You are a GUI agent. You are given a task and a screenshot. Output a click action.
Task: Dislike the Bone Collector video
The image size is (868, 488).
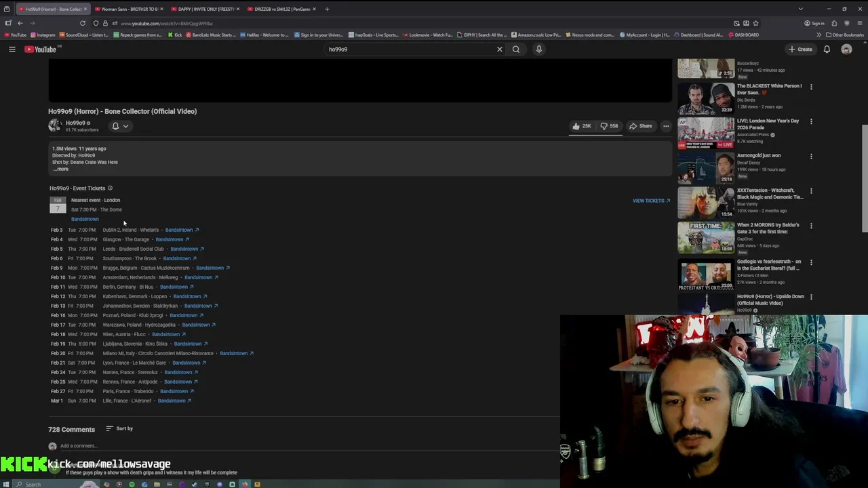tap(609, 126)
